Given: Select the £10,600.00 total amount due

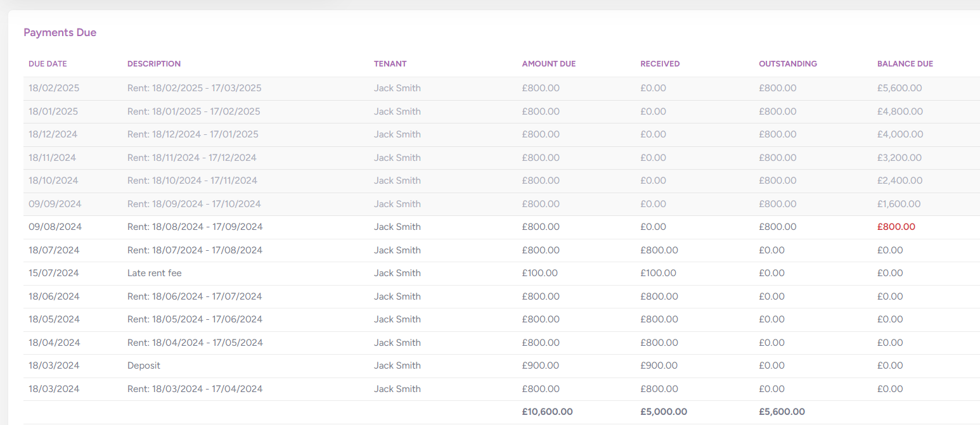Looking at the screenshot, I should [x=547, y=412].
